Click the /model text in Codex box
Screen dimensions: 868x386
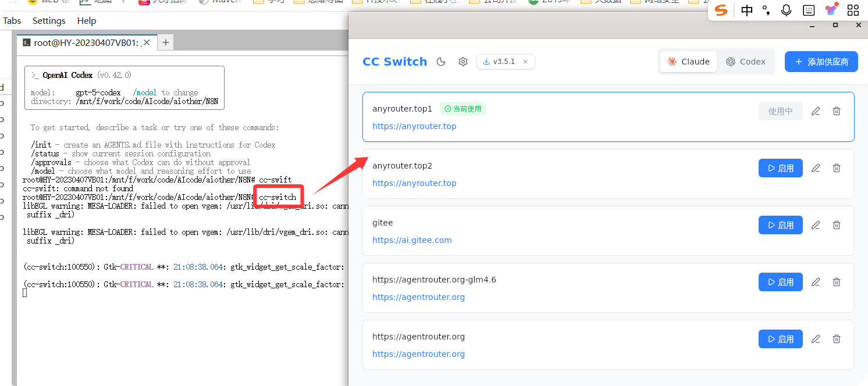[x=144, y=92]
